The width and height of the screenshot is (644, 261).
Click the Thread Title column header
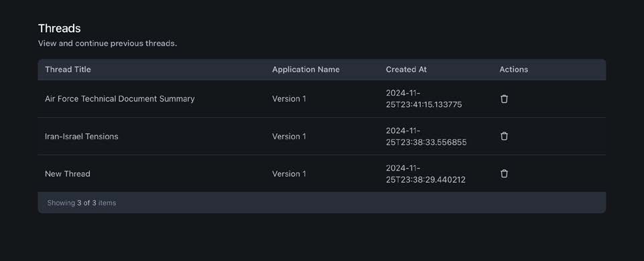tap(68, 70)
